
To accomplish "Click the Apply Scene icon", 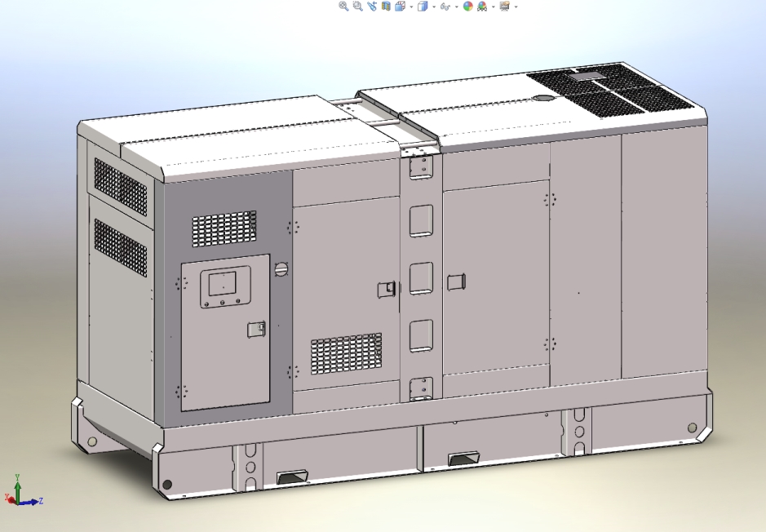I will (x=481, y=6).
